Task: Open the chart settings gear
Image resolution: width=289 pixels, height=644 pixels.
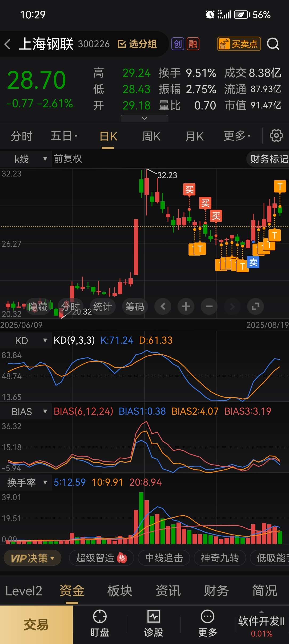Action: click(x=276, y=136)
